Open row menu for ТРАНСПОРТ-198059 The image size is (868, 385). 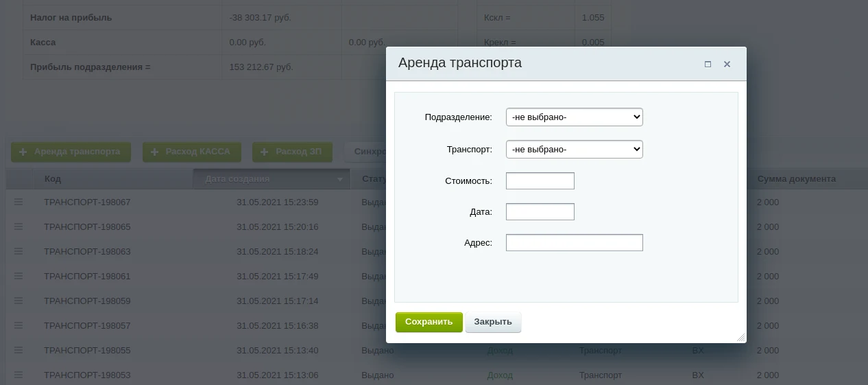click(19, 301)
